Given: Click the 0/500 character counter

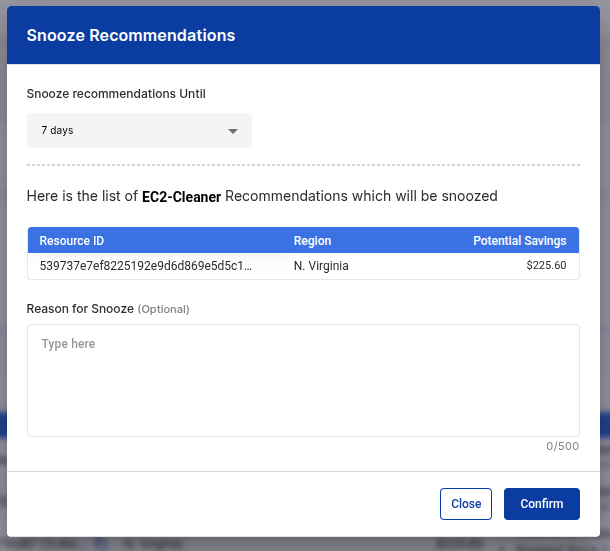Looking at the screenshot, I should [x=562, y=446].
